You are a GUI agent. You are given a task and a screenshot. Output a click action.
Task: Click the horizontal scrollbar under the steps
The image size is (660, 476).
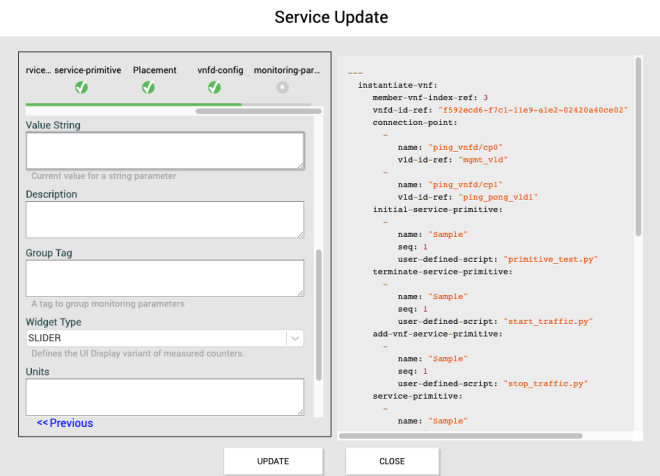pyautogui.click(x=260, y=111)
